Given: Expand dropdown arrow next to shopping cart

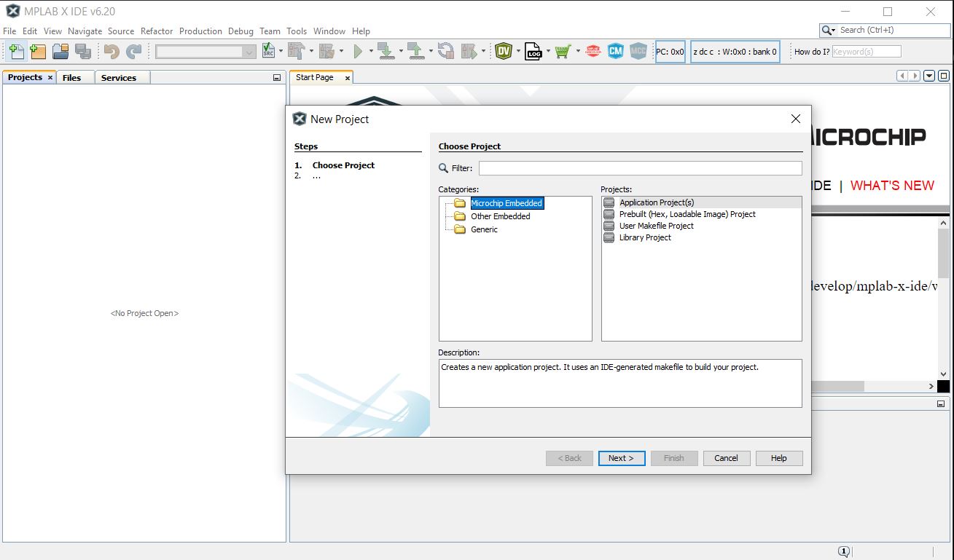Looking at the screenshot, I should 578,52.
